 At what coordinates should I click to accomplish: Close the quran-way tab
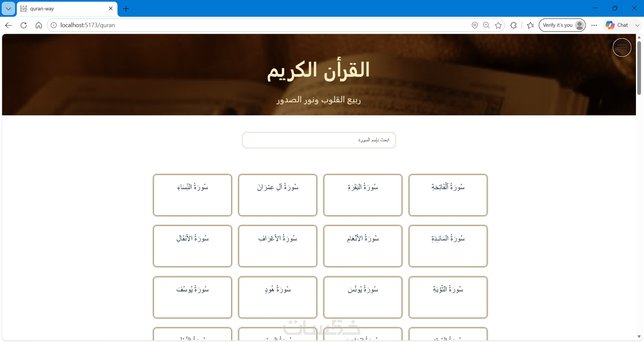point(111,9)
